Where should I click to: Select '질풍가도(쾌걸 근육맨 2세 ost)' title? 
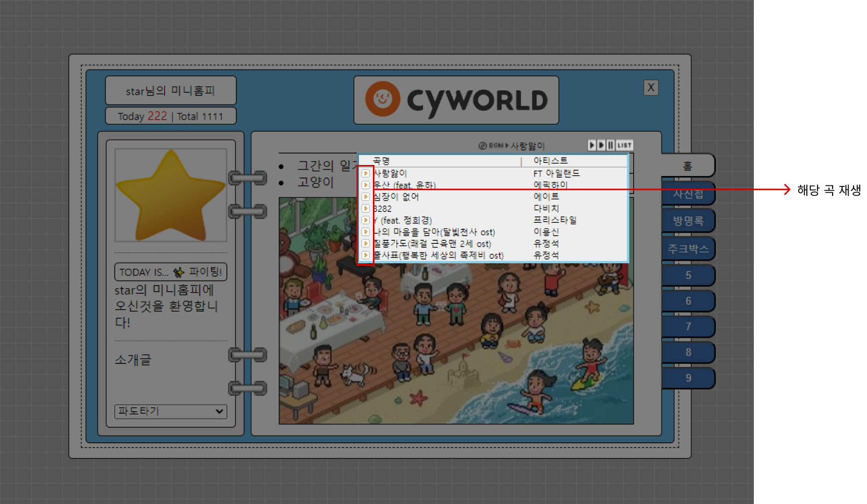point(432,243)
